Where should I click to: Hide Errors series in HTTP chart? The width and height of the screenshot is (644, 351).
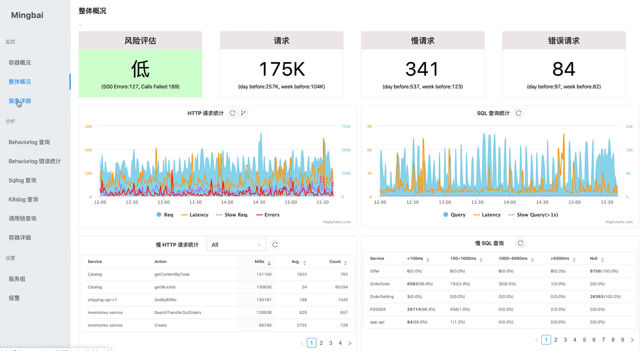pyautogui.click(x=268, y=215)
